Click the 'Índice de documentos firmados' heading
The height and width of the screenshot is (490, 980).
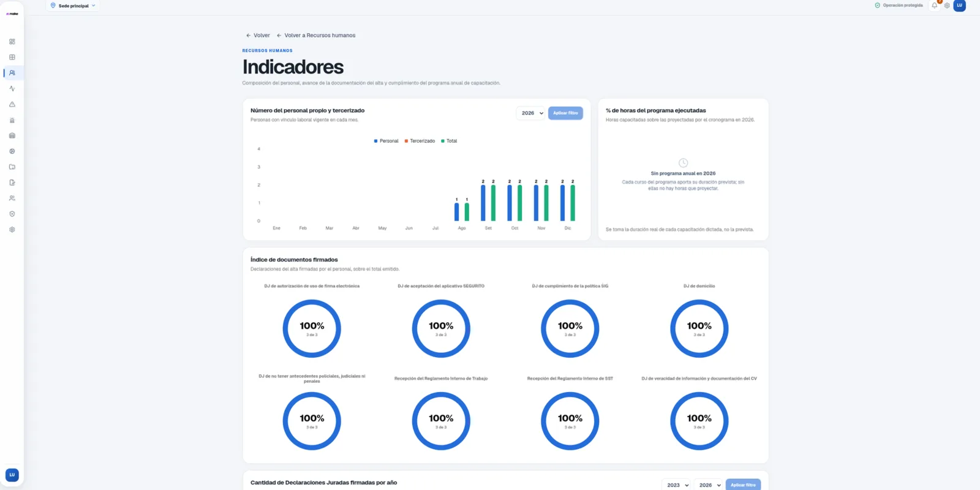pyautogui.click(x=294, y=260)
